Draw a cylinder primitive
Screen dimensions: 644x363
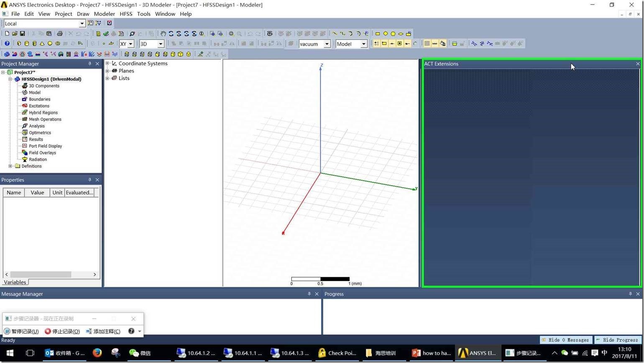[x=27, y=43]
